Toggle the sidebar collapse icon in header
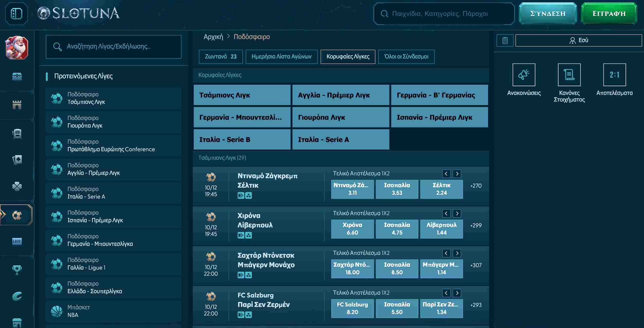644x328 pixels. coord(16,14)
